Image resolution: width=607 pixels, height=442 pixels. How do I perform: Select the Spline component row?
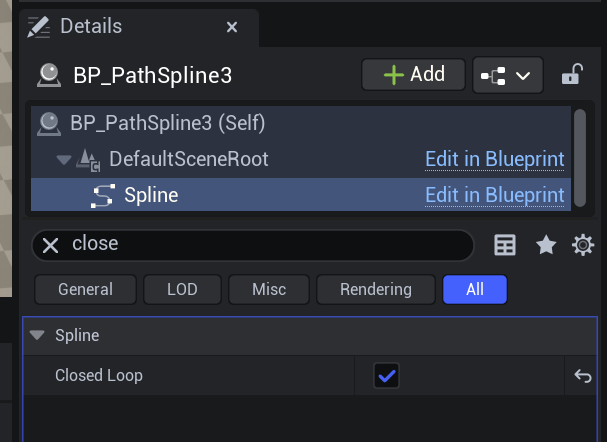coord(301,195)
